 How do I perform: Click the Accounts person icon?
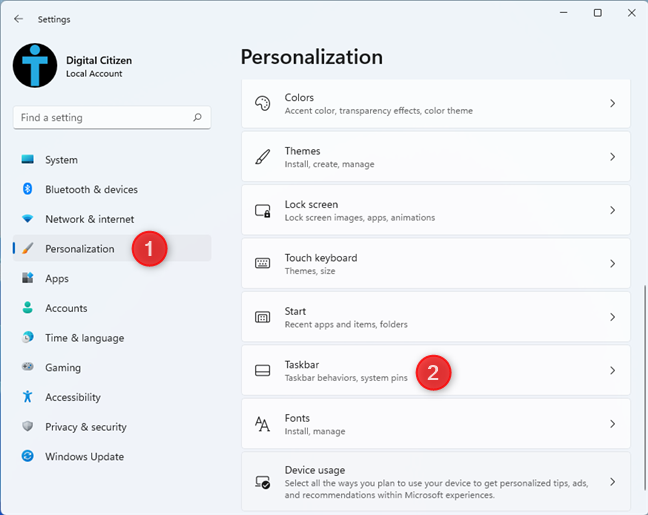point(28,308)
